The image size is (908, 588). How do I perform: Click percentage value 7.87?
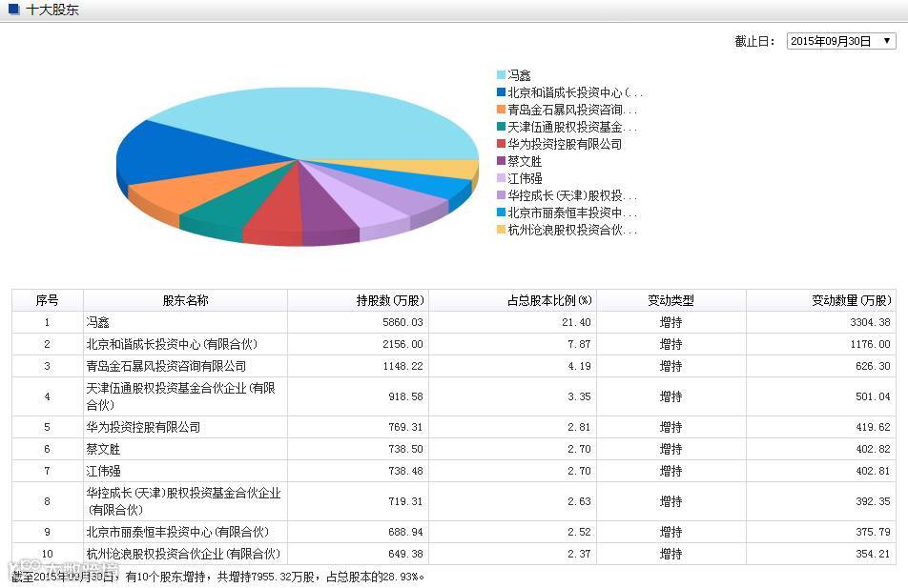tap(579, 344)
